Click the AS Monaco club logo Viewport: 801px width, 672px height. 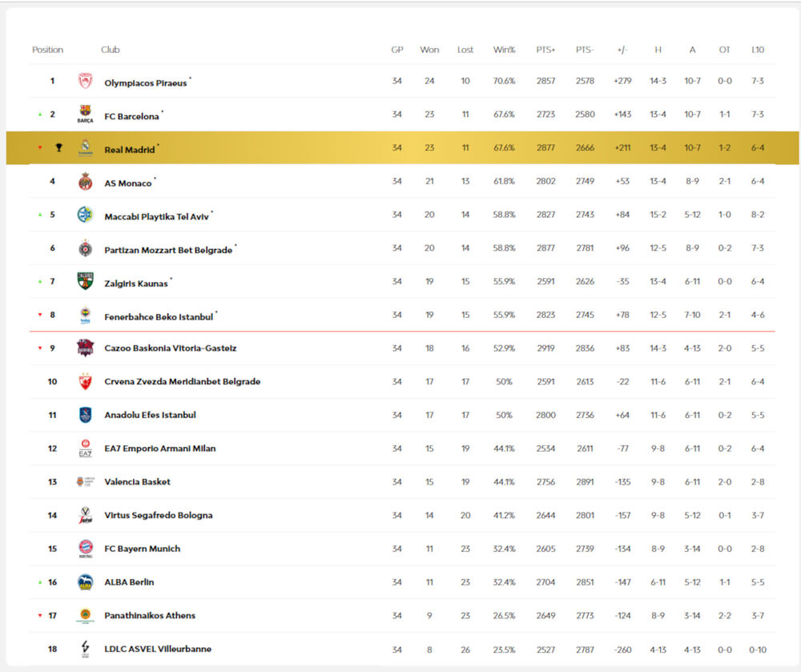[85, 182]
